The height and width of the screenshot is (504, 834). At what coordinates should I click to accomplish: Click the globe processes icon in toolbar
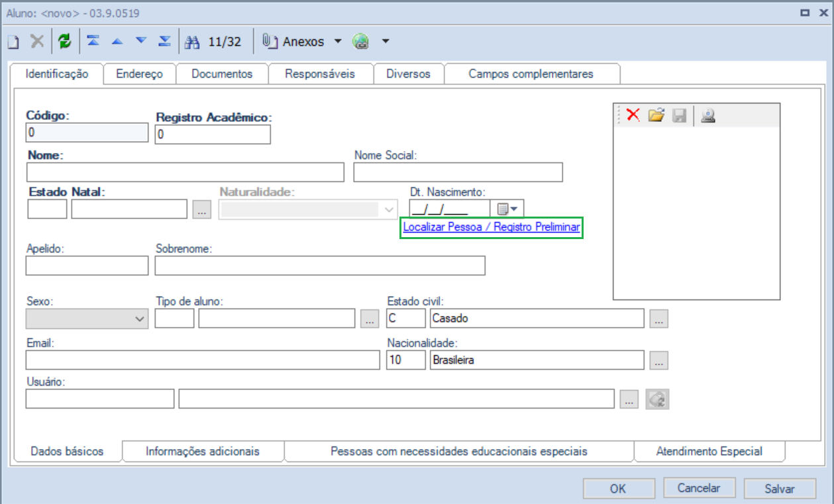360,42
